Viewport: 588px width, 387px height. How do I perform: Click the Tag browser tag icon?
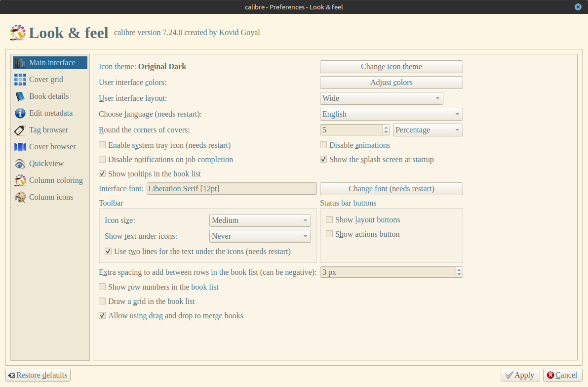(20, 130)
